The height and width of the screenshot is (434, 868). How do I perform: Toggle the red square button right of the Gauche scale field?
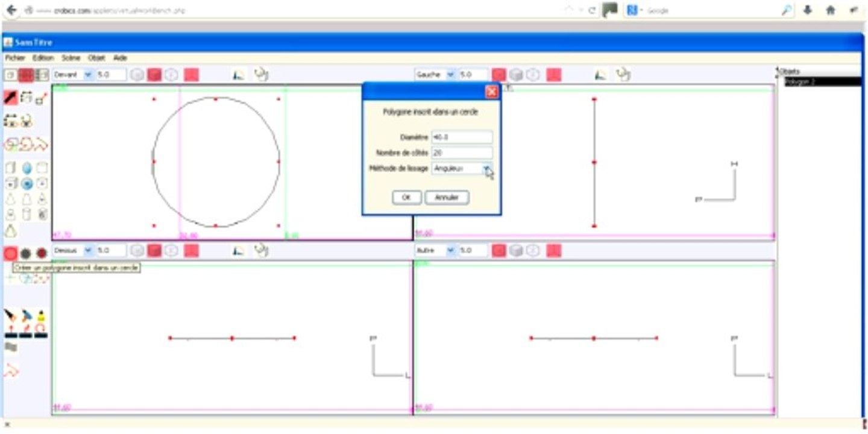498,75
